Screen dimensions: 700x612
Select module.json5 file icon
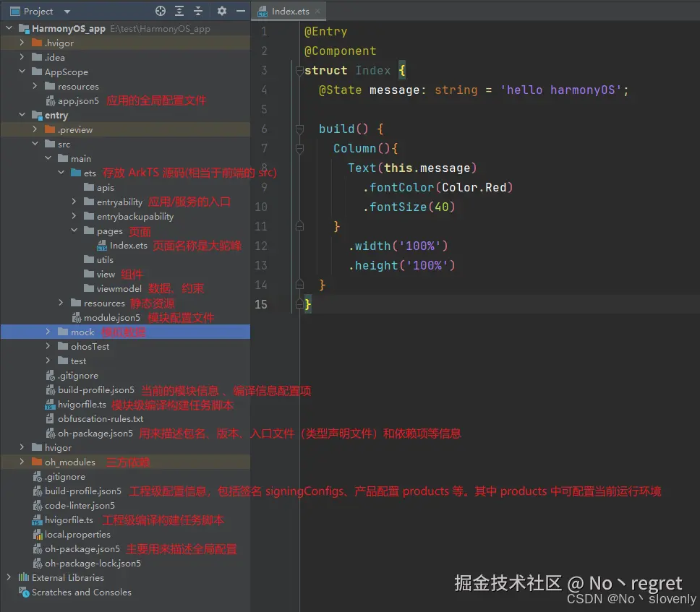point(77,318)
